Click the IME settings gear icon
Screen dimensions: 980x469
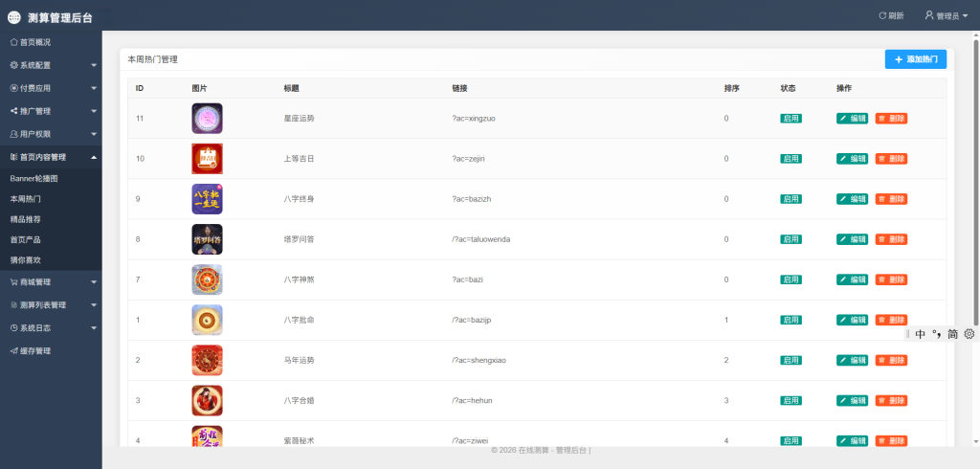point(969,334)
